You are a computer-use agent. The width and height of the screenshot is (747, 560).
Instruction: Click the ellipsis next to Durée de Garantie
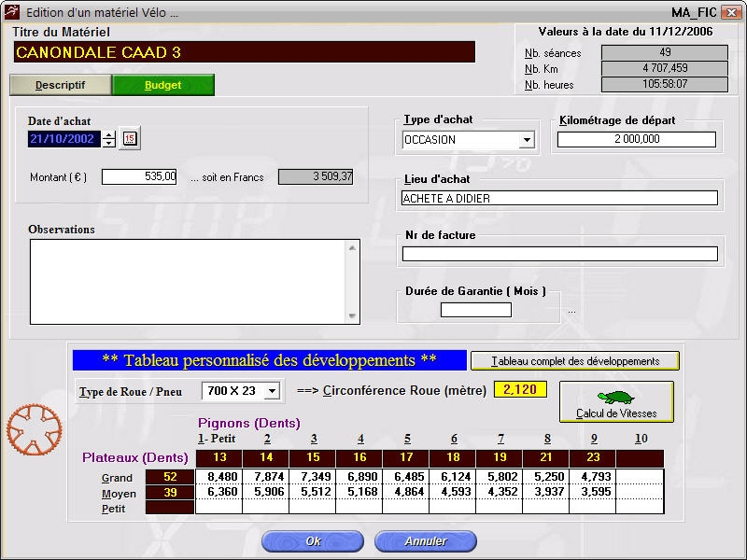tap(571, 312)
